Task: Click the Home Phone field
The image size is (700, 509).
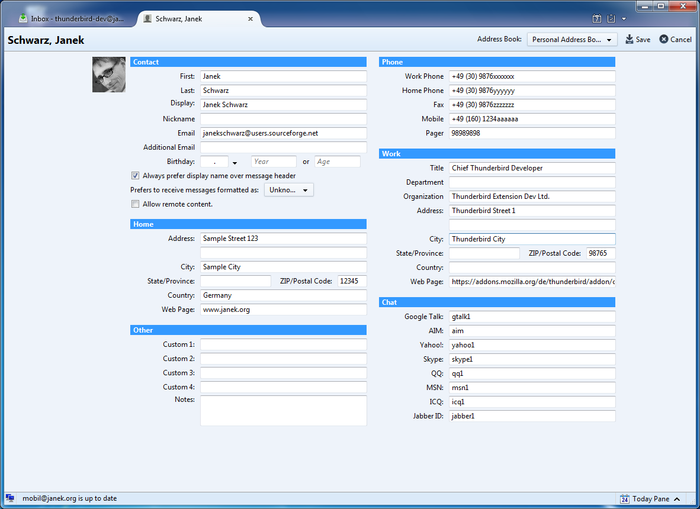Action: [x=532, y=91]
